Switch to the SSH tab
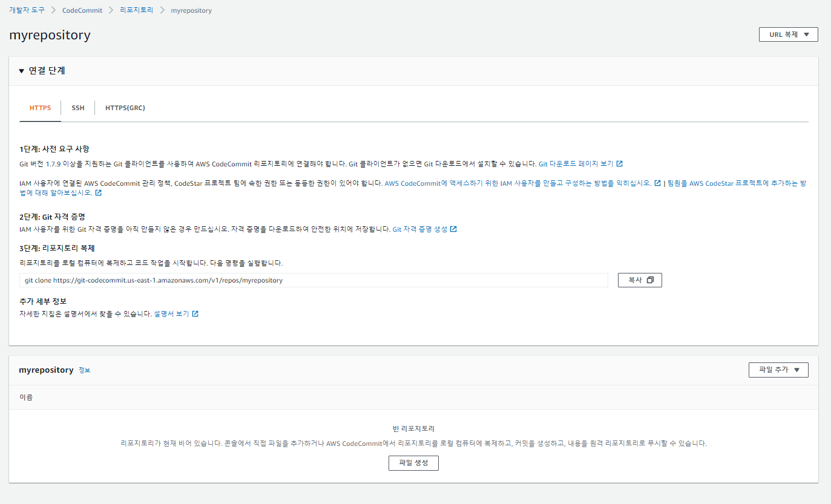 tap(78, 108)
